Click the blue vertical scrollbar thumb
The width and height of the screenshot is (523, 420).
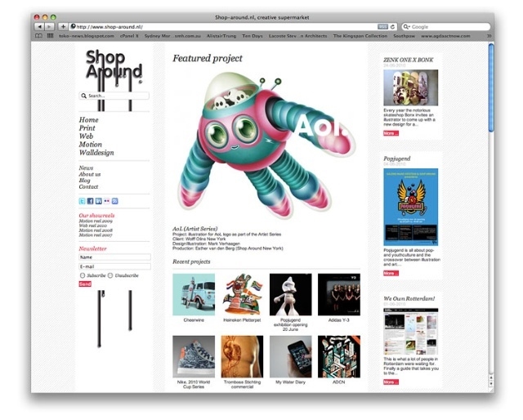point(491,87)
